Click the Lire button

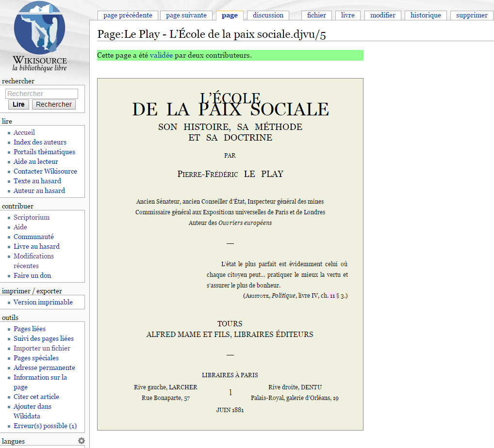18,104
